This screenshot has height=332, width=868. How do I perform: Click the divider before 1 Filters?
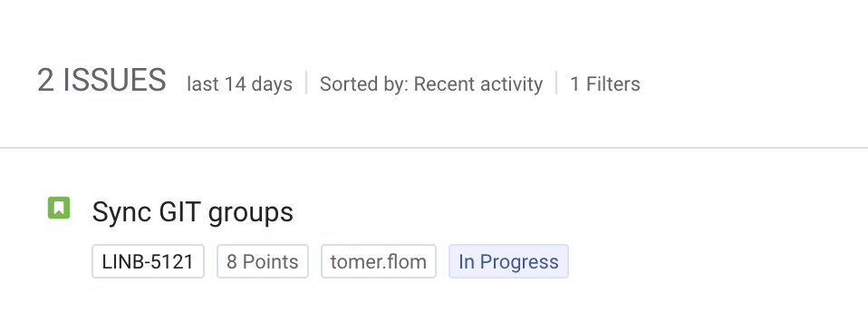tap(556, 83)
